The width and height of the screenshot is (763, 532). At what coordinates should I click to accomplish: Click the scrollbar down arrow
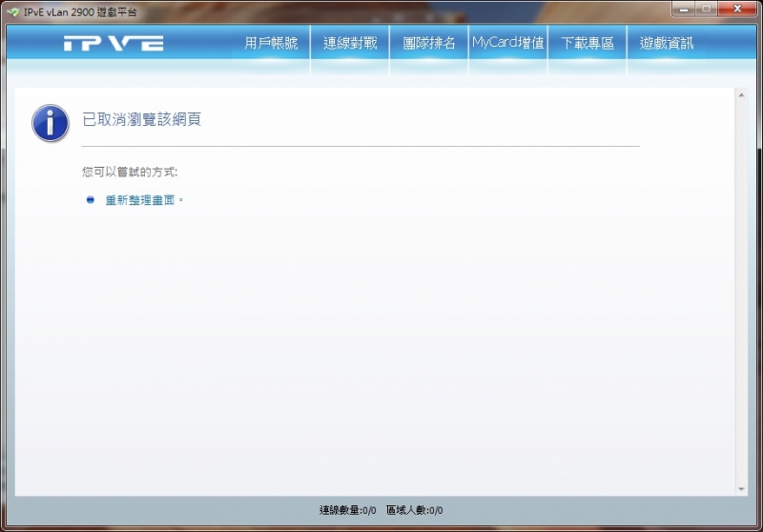pos(741,489)
